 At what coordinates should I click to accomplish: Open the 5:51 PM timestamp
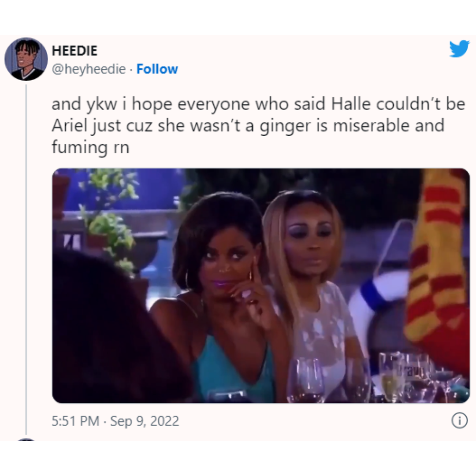point(76,421)
